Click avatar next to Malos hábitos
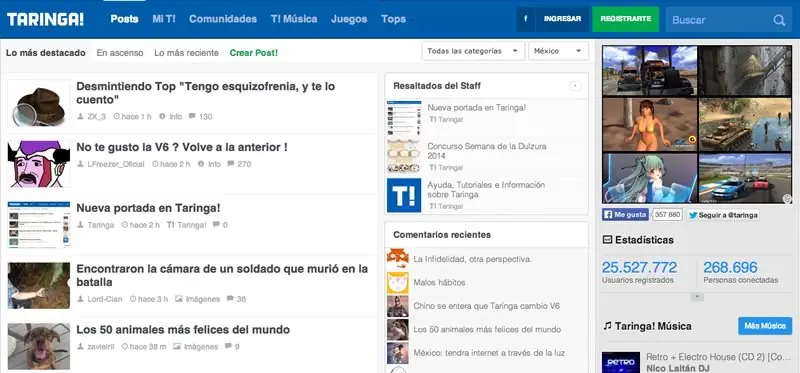Screen dimensions: 800x373 pyautogui.click(x=397, y=282)
